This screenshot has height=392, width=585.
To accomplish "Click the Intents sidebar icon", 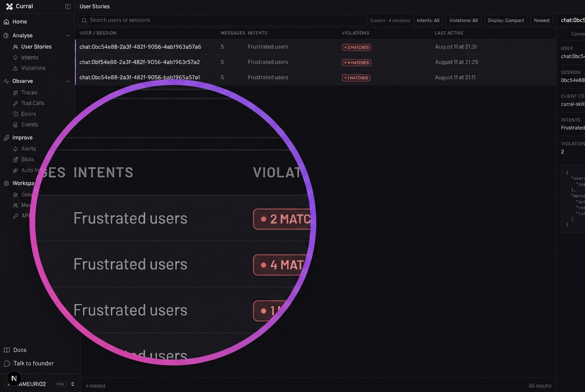I will point(16,58).
